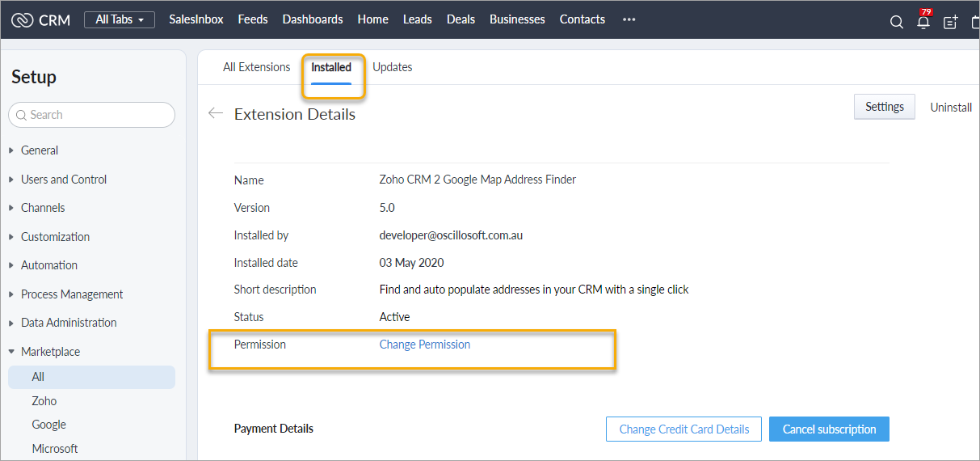Open notifications bell with 79 badge

coord(923,21)
